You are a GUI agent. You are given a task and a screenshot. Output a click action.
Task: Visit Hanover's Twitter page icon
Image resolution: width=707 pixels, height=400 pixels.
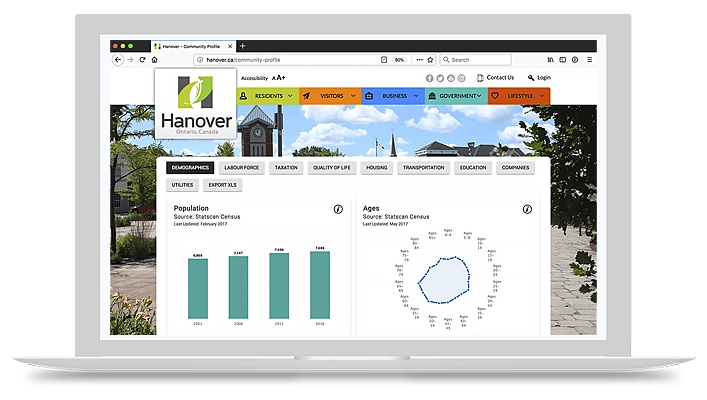[x=440, y=78]
